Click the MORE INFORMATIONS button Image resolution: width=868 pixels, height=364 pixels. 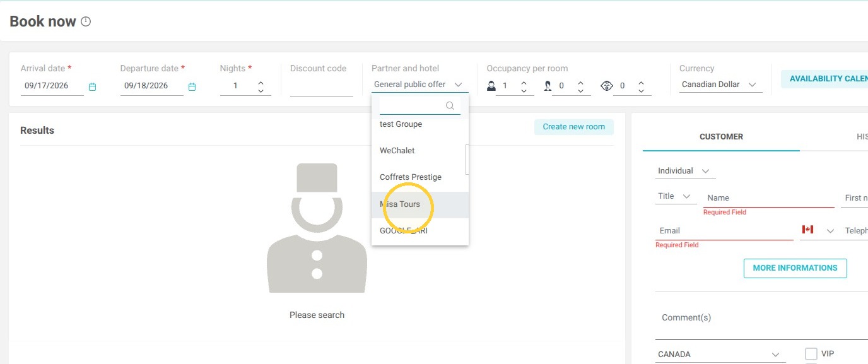click(x=795, y=268)
